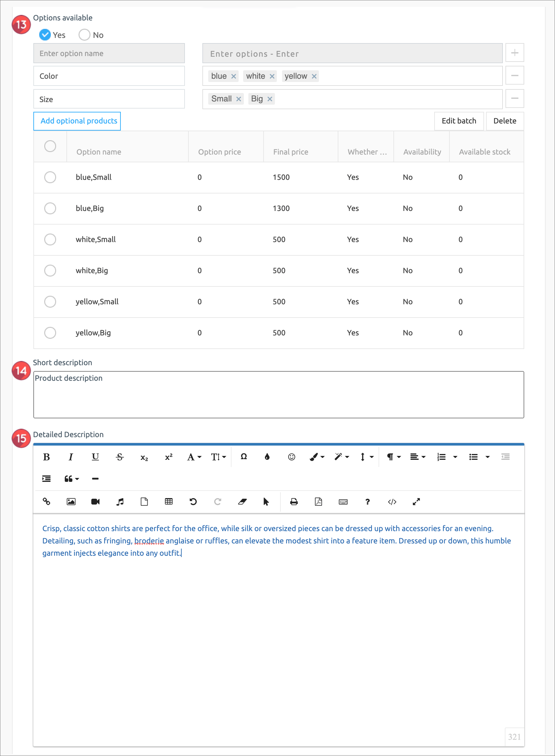Select the blue,Small option row checkbox
The width and height of the screenshot is (555, 756).
click(x=50, y=177)
